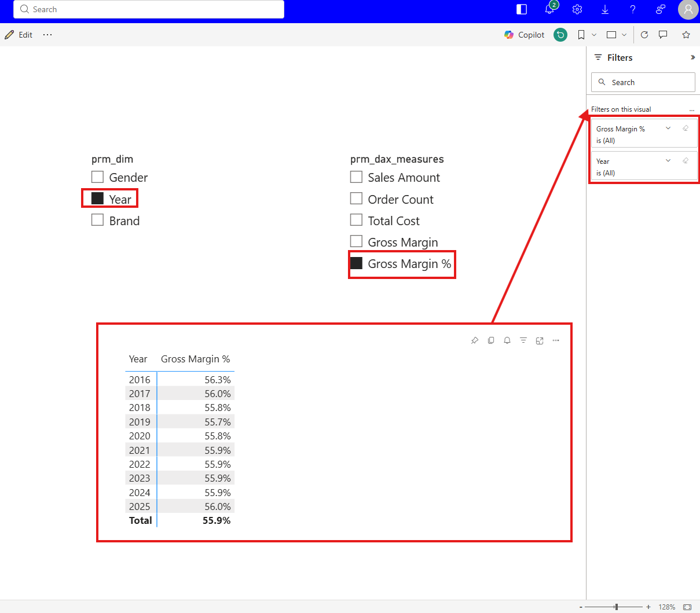Check the Total Cost checkbox

356,221
